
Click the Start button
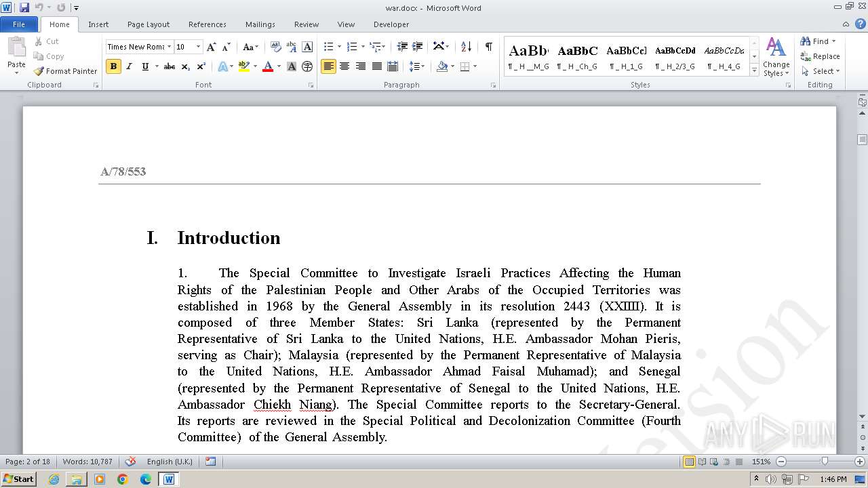(x=18, y=479)
